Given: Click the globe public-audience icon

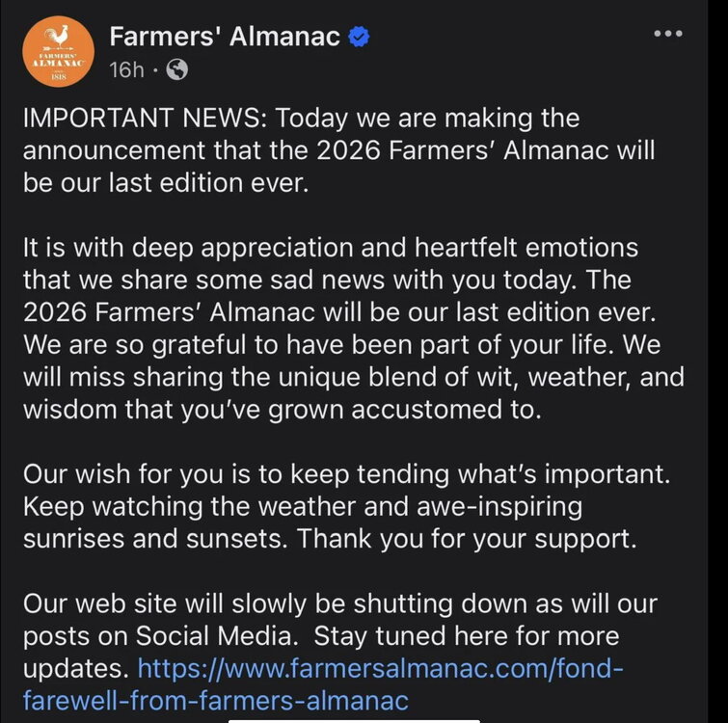Looking at the screenshot, I should click(176, 69).
